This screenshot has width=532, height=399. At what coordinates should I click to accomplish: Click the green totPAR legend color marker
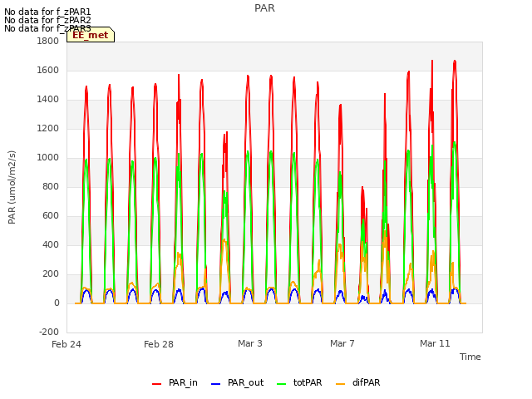(282, 384)
